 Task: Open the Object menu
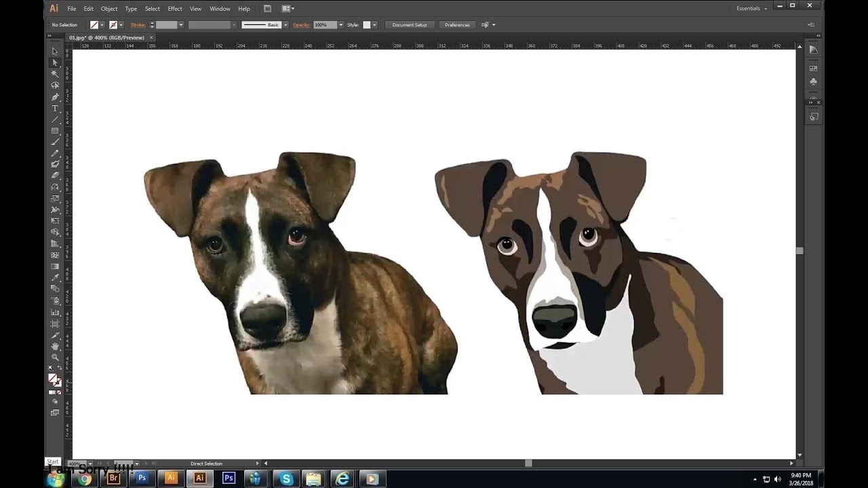coord(108,9)
